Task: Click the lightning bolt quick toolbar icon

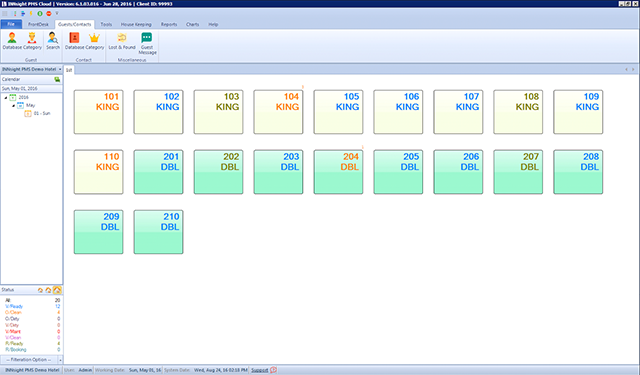Action: [x=31, y=13]
